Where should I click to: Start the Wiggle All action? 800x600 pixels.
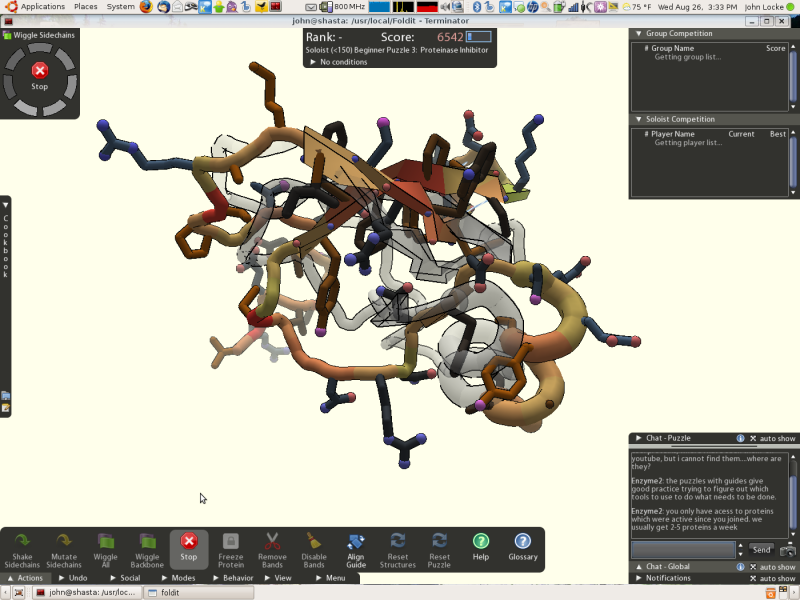(106, 550)
